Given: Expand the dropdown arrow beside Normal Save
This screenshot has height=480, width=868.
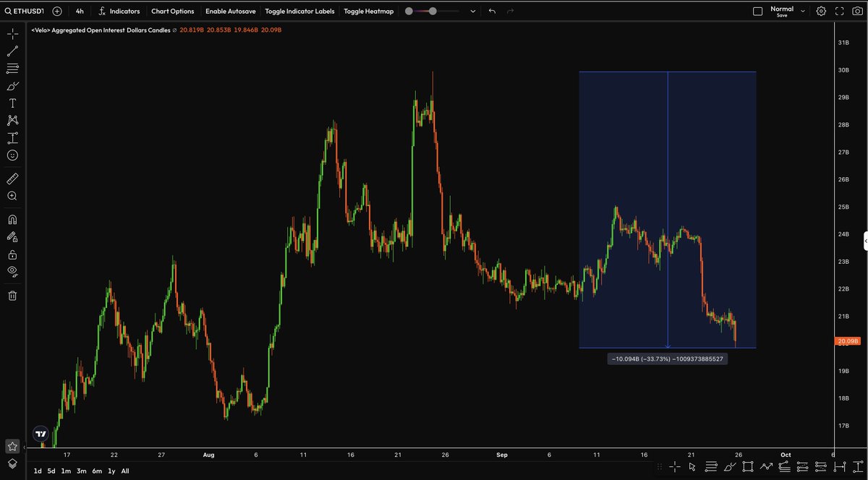Looking at the screenshot, I should pyautogui.click(x=803, y=12).
